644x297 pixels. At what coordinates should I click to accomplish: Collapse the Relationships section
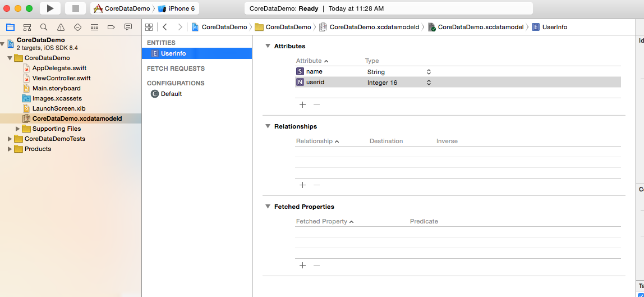268,126
